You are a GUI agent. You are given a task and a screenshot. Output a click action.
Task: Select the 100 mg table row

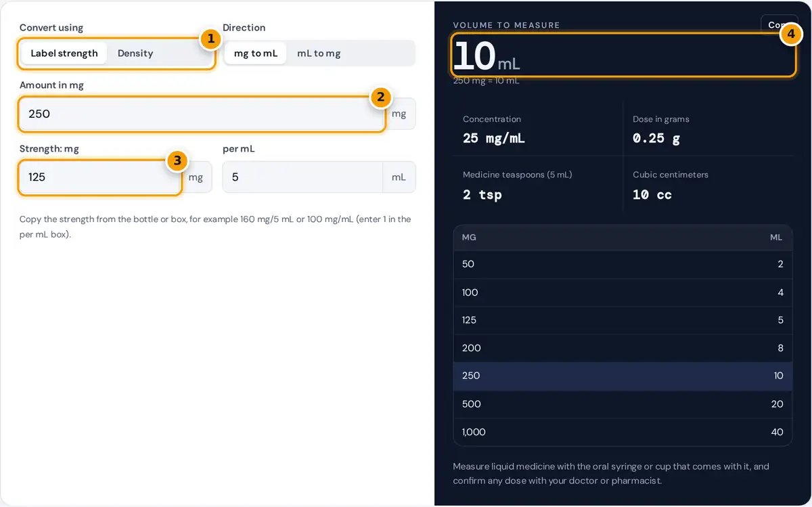(623, 292)
